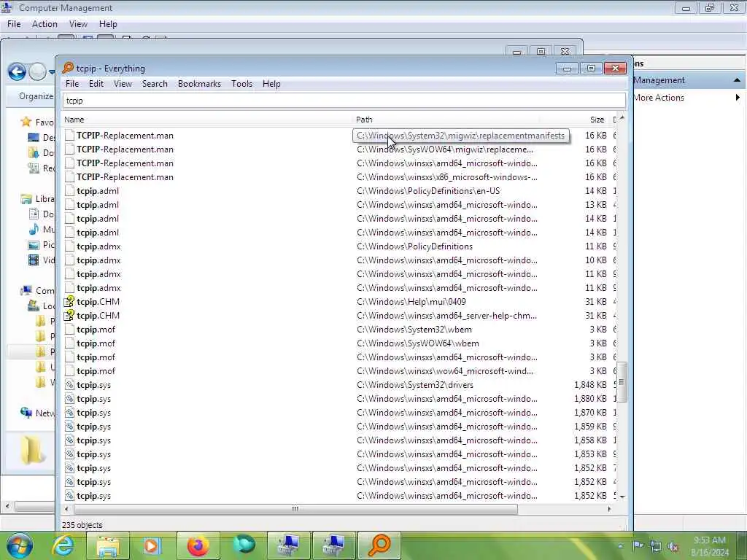This screenshot has width=747, height=560.
Task: Open Windows Media Player from the taskbar
Action: [x=152, y=545]
